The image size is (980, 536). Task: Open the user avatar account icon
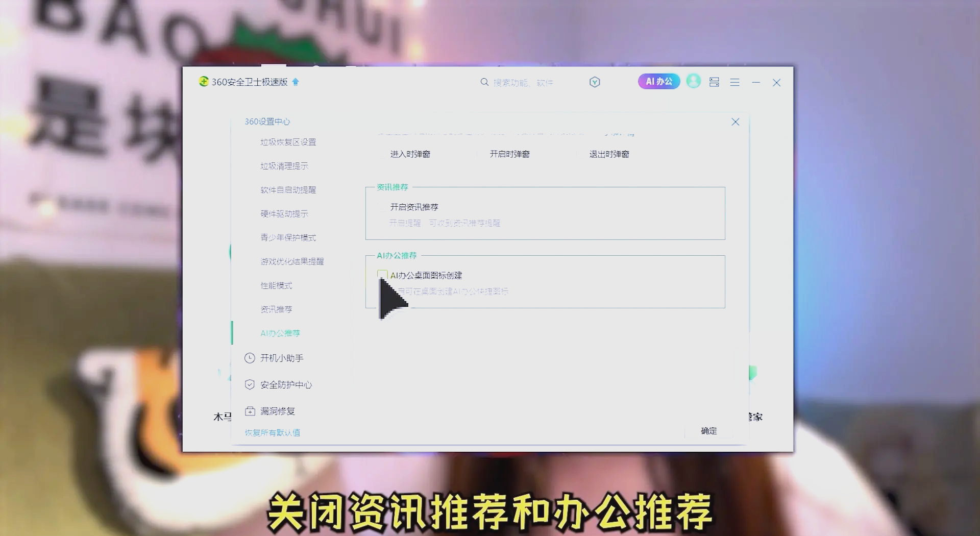coord(694,81)
